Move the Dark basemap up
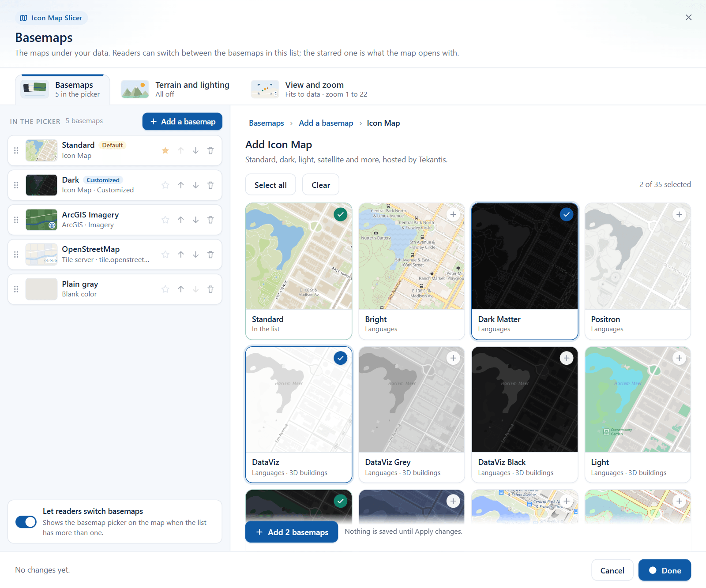 (181, 185)
